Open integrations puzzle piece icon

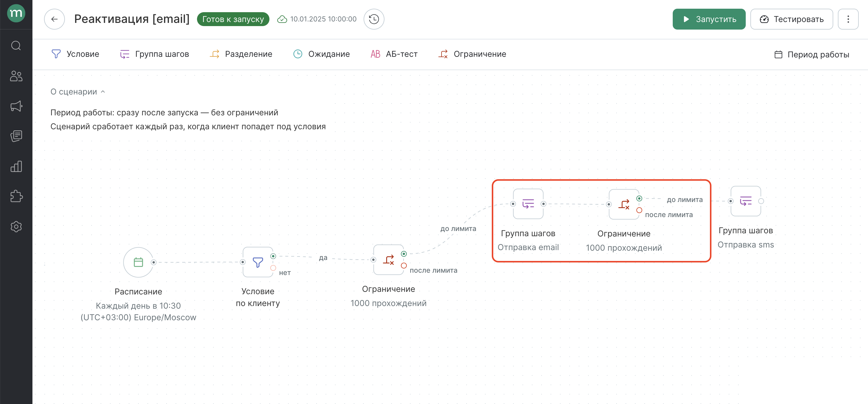click(16, 196)
